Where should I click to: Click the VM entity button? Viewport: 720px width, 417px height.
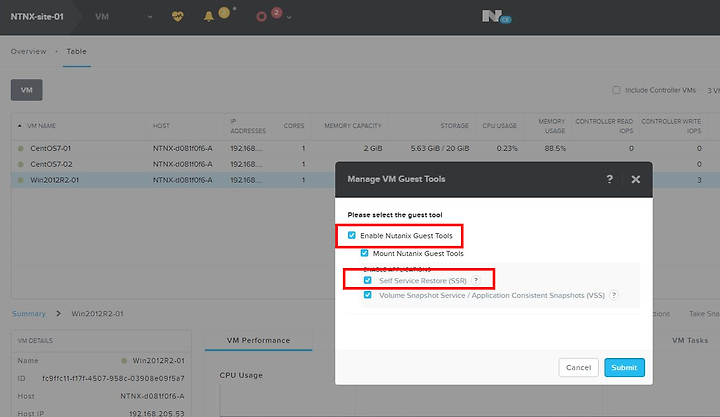coord(27,90)
